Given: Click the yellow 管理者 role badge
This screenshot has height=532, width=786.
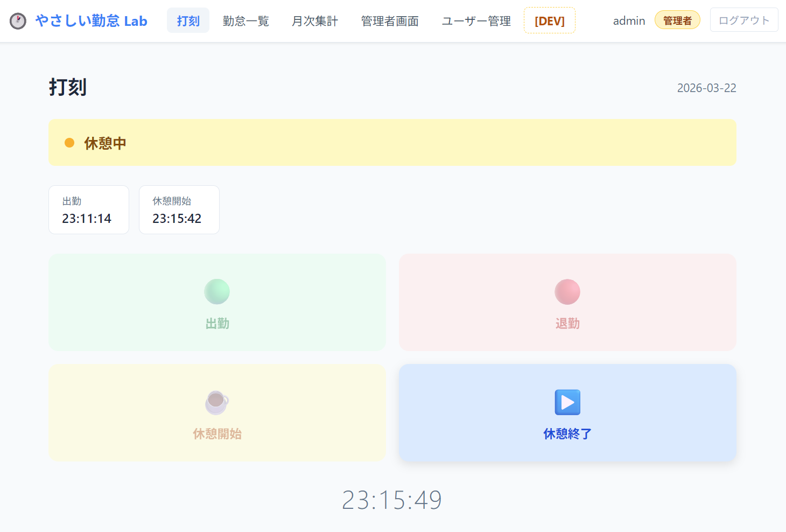Looking at the screenshot, I should (x=677, y=20).
